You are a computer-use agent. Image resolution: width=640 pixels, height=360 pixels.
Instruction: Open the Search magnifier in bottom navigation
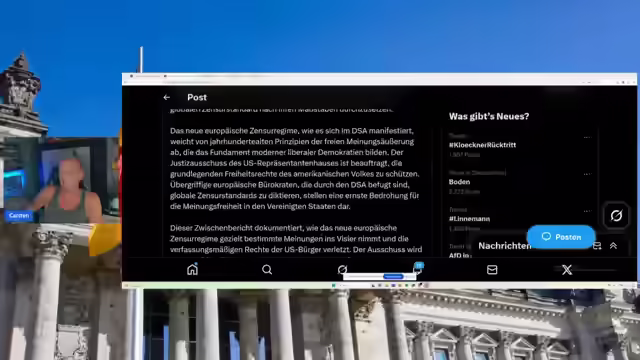(x=267, y=269)
